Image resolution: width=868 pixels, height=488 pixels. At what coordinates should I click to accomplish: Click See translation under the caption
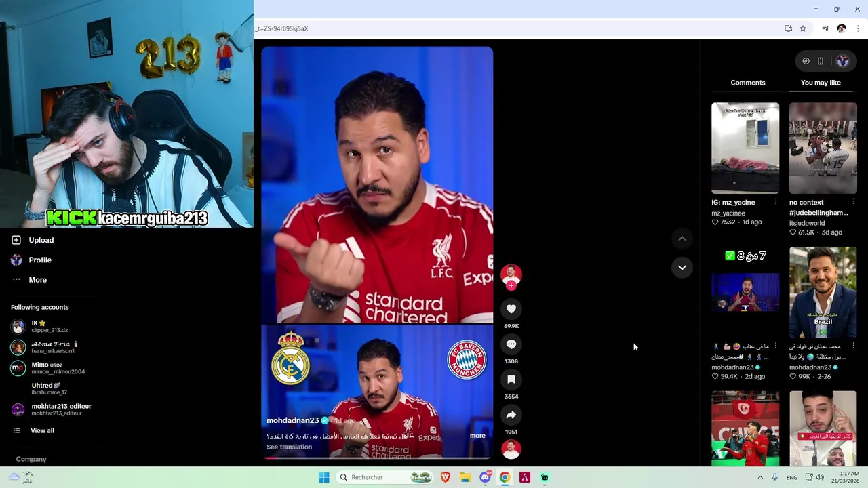click(x=290, y=447)
